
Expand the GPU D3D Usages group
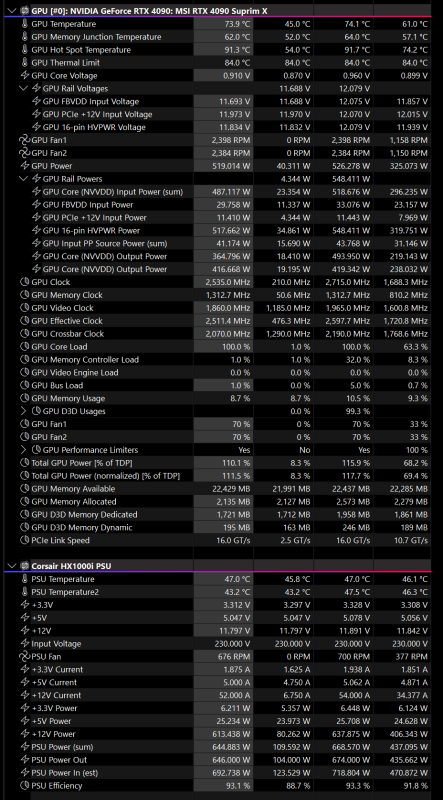[x=23, y=411]
